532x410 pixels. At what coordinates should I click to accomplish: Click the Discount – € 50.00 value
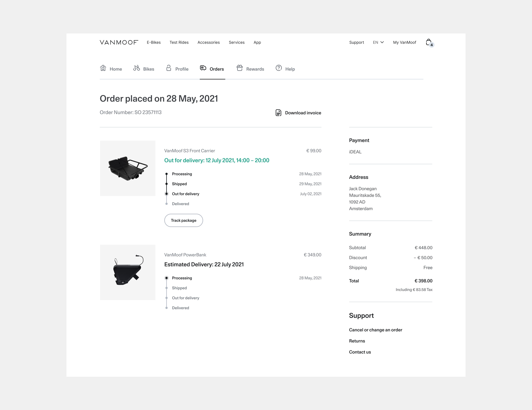(x=423, y=257)
